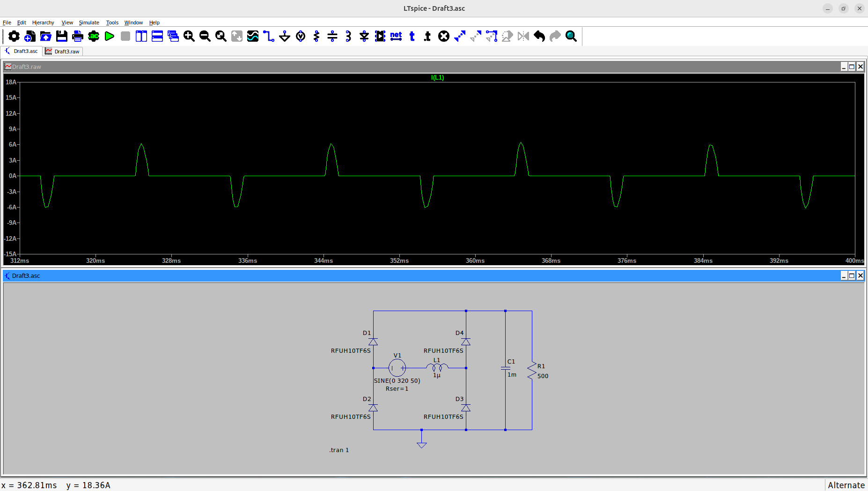Click the zoom in magnifier icon
Image resolution: width=868 pixels, height=491 pixels.
pos(189,36)
